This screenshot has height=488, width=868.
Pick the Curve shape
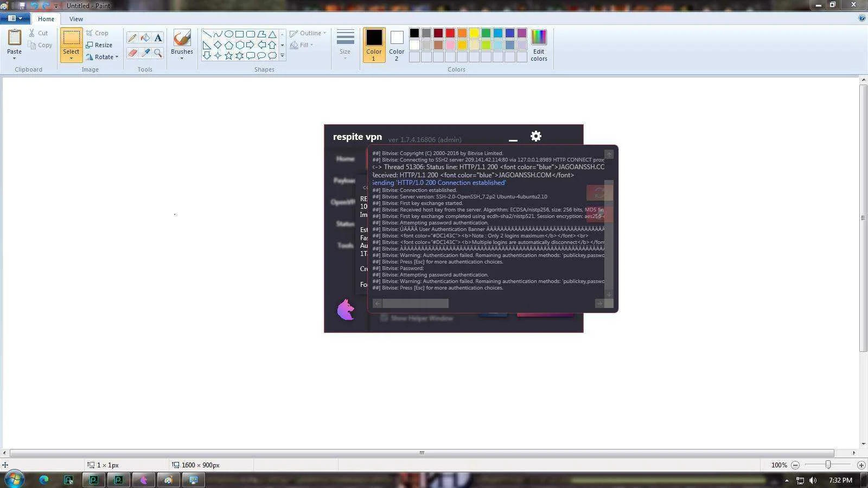click(218, 34)
